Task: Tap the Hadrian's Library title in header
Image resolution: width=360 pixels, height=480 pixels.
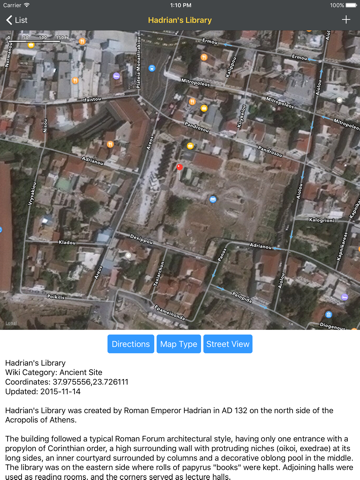Action: [180, 20]
